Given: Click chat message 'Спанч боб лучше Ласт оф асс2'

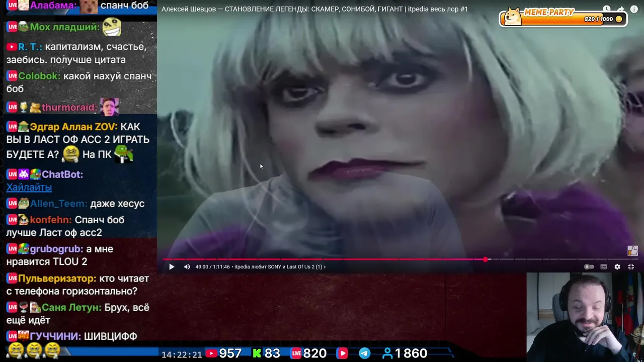Looking at the screenshot, I should click(65, 226).
